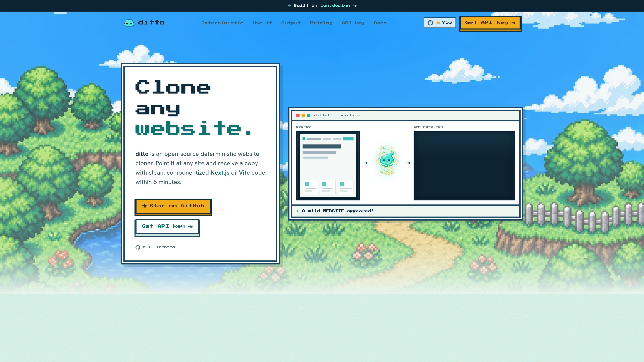Viewport: 644px width, 362px height.
Task: Click the source label in transform panel
Action: pyautogui.click(x=303, y=127)
